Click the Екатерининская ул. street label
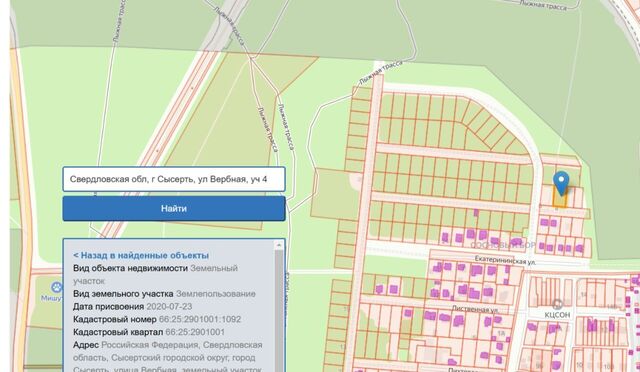640x372 pixels. click(505, 260)
